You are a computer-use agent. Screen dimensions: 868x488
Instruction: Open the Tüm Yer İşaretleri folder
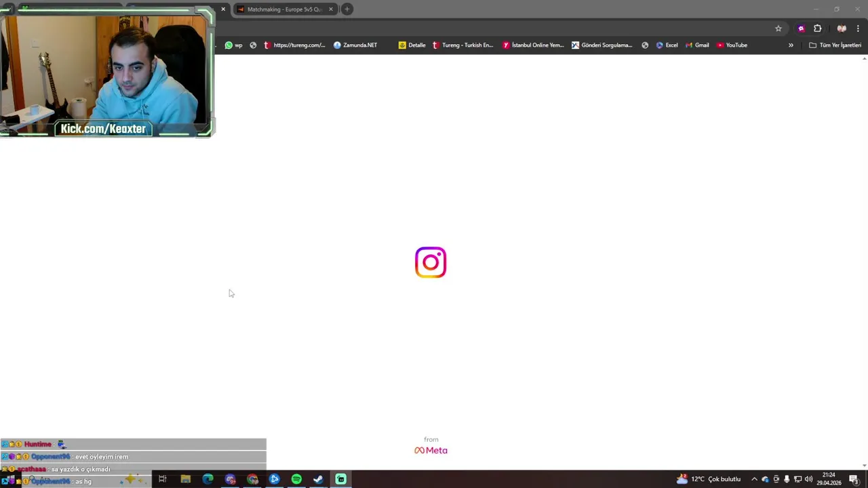(835, 45)
